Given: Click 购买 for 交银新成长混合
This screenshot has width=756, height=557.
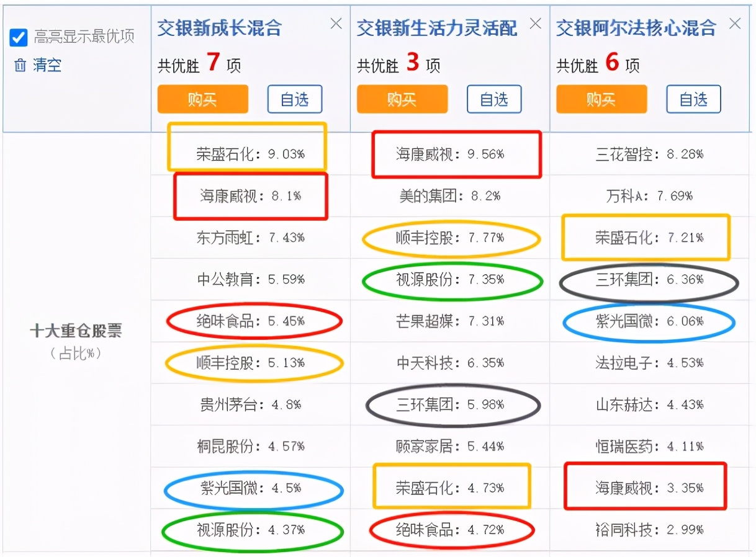Looking at the screenshot, I should [202, 99].
